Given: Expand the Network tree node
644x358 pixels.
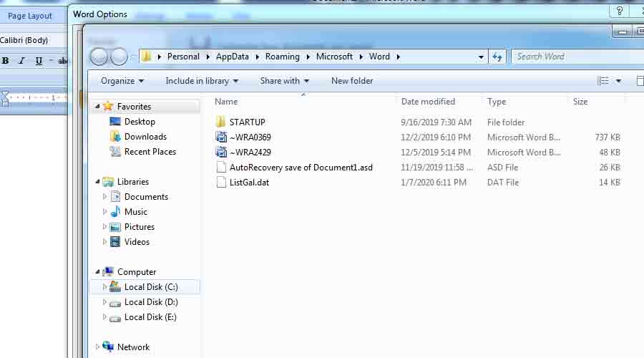Looking at the screenshot, I should [x=97, y=347].
